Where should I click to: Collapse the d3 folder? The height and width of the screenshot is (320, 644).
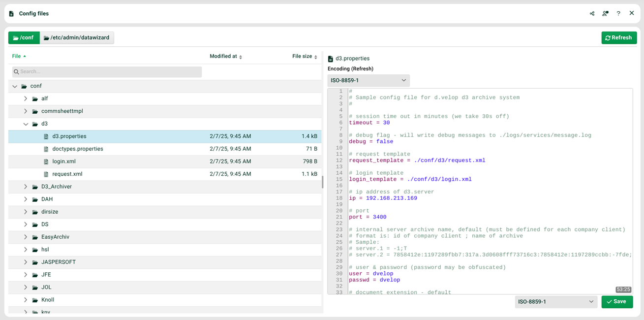coord(26,124)
